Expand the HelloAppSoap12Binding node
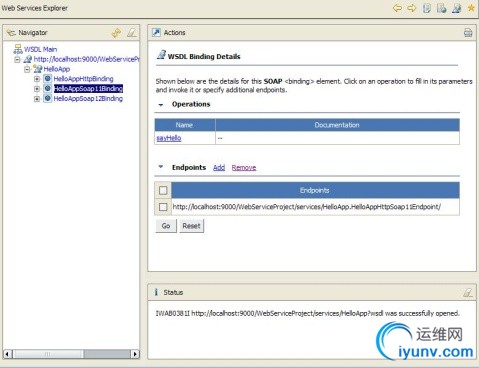479x368 pixels. click(37, 99)
